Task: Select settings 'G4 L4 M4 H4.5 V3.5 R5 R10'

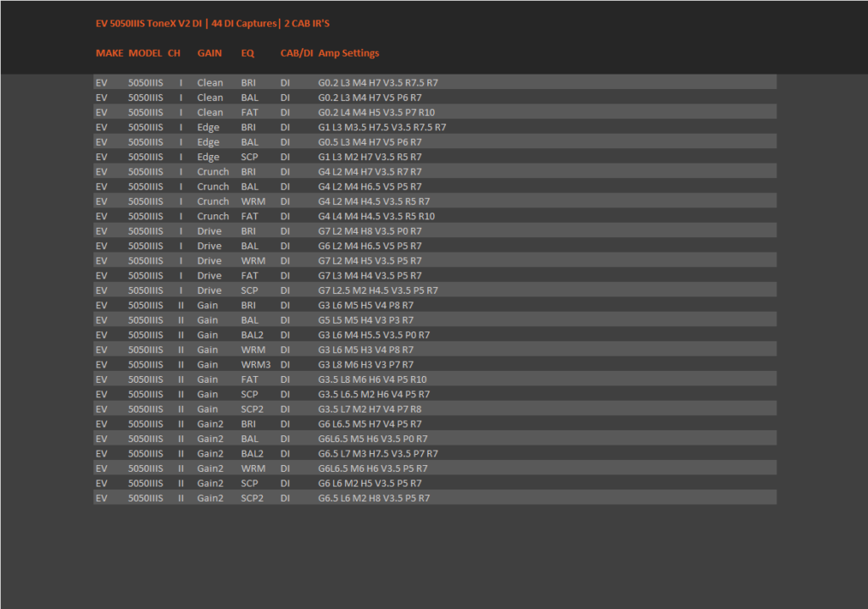Action: pyautogui.click(x=376, y=216)
